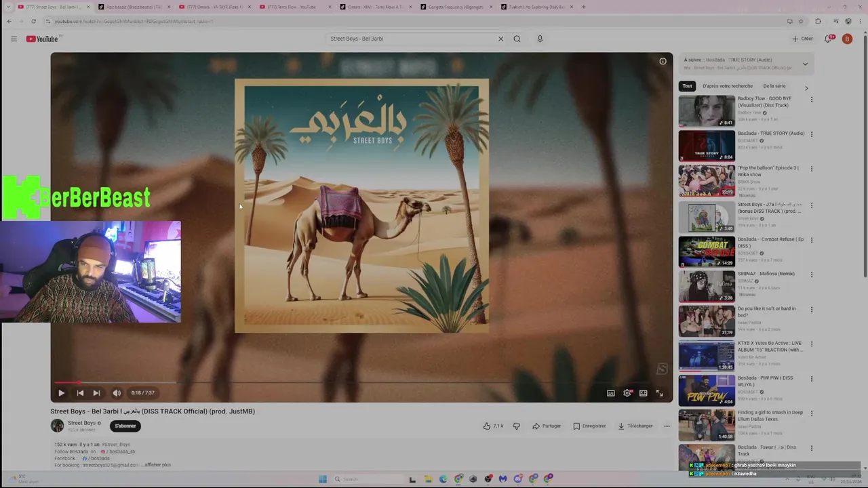Clear the search box with the X icon
This screenshot has height=488, width=868.
click(x=500, y=39)
